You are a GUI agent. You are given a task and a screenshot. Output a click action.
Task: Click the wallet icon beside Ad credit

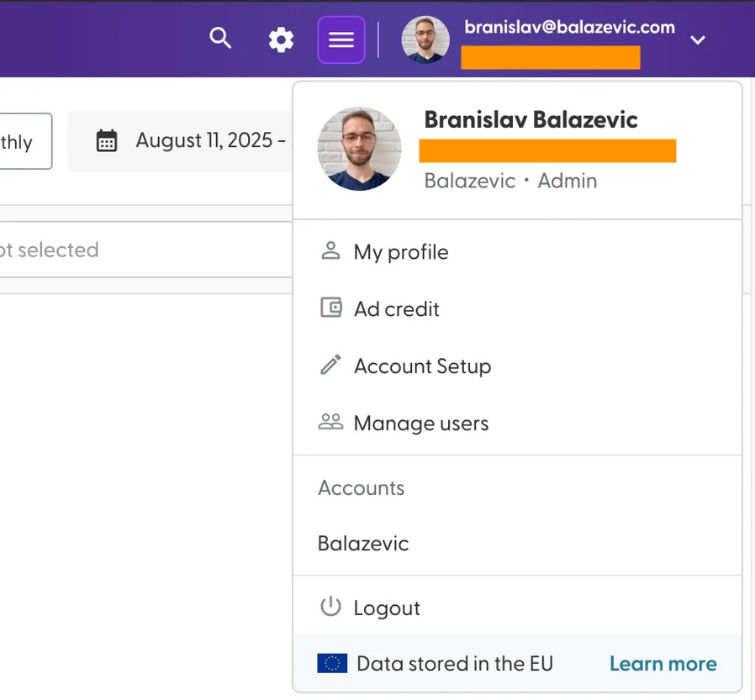pos(331,308)
